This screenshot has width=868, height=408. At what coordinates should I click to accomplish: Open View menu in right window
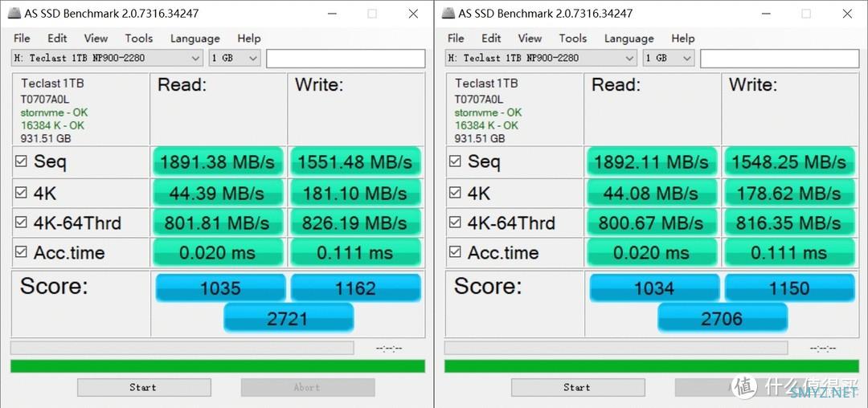(530, 38)
